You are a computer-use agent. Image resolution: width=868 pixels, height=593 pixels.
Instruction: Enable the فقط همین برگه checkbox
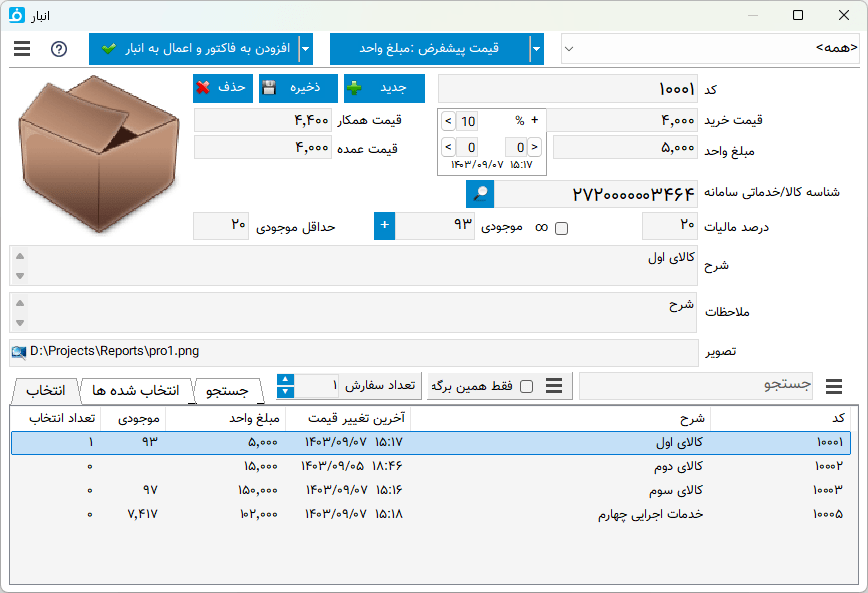[x=527, y=385]
